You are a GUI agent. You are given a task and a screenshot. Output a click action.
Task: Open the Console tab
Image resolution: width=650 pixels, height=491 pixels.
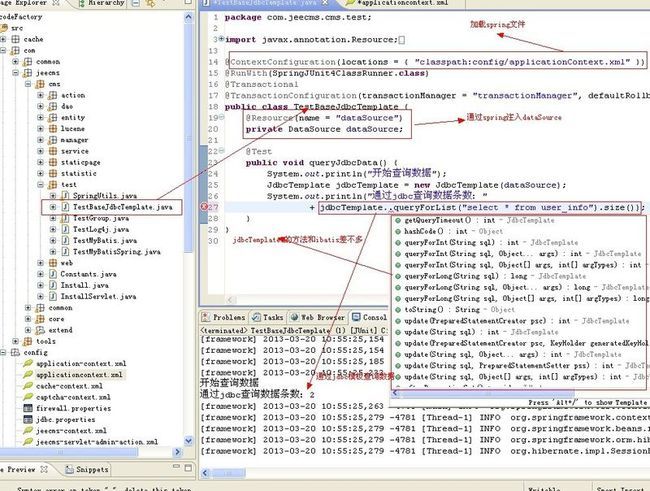369,317
